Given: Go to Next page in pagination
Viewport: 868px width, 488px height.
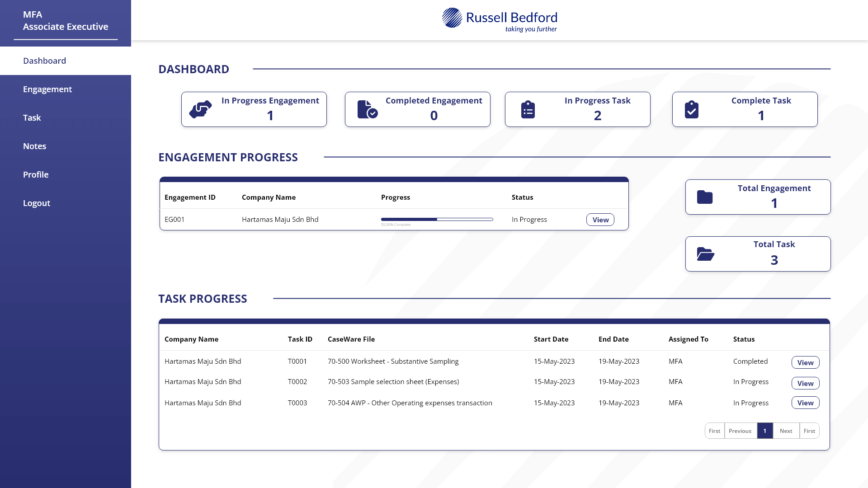Looking at the screenshot, I should coord(786,431).
